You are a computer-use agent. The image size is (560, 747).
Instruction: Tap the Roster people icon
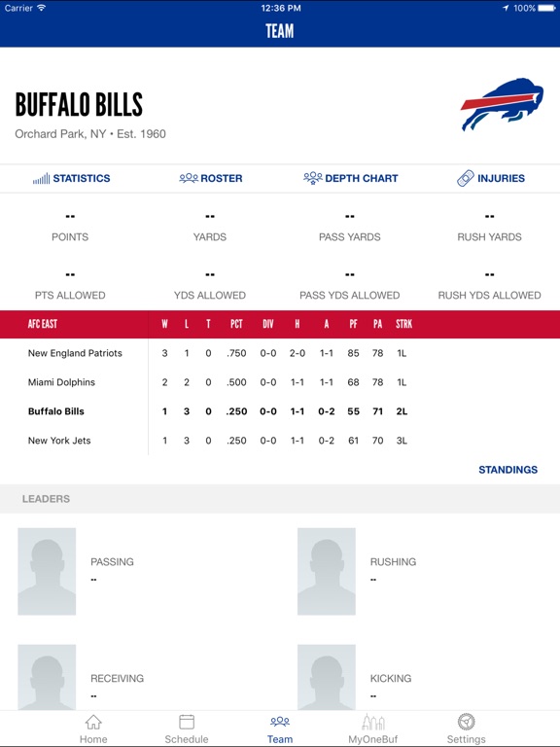click(x=189, y=178)
